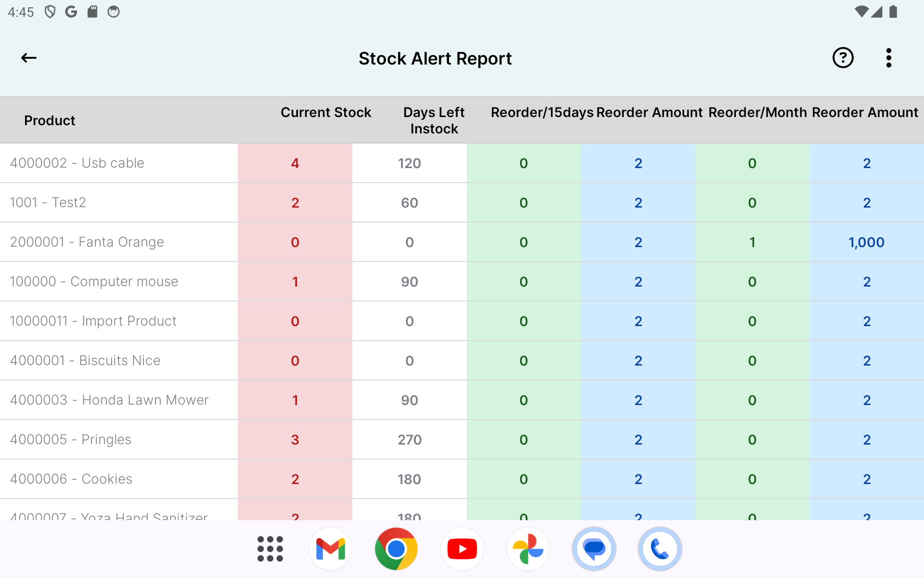Open the YouTube taskbar icon

(x=462, y=549)
